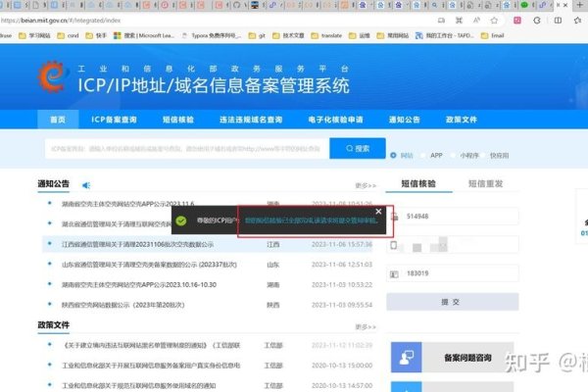The width and height of the screenshot is (588, 392).
Task: Select the 网站 radio option
Action: coord(393,155)
